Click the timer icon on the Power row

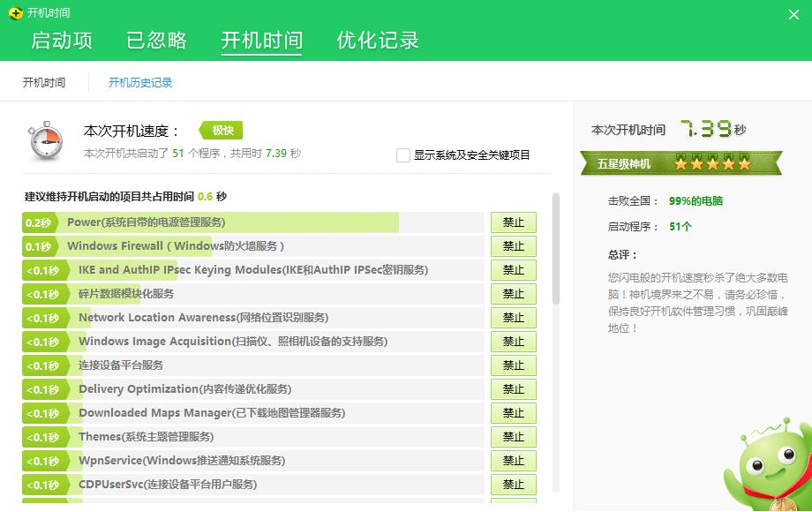pos(38,222)
